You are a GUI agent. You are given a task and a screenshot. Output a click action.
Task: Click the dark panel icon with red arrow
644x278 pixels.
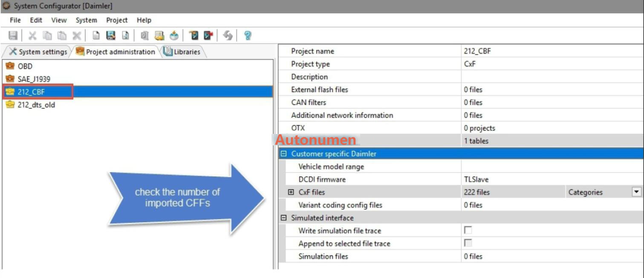click(x=208, y=36)
